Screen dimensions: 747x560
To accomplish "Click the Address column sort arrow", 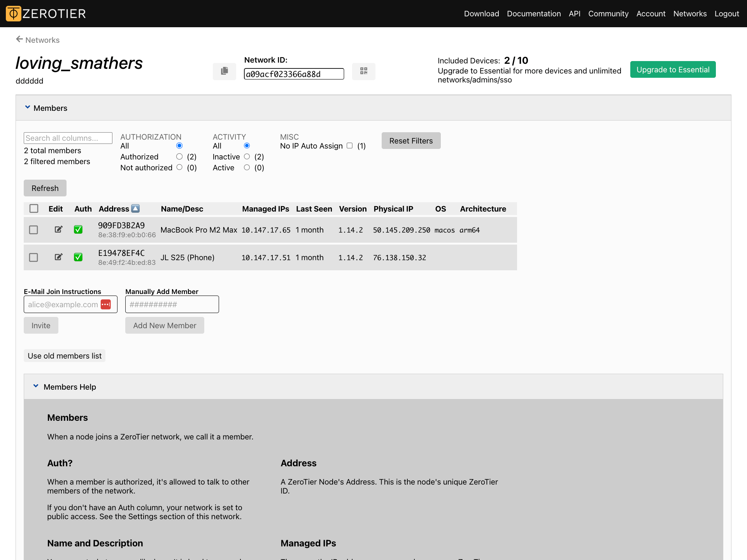I will click(x=135, y=209).
